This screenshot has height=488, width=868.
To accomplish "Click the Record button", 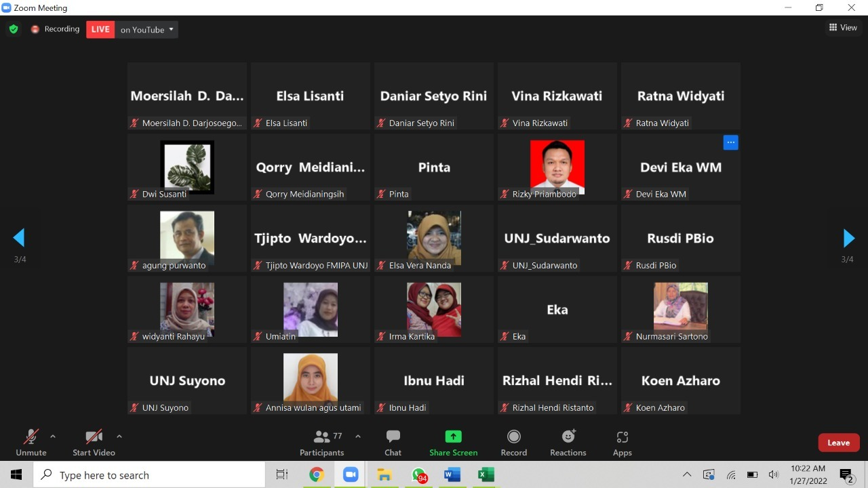I will coord(514,443).
